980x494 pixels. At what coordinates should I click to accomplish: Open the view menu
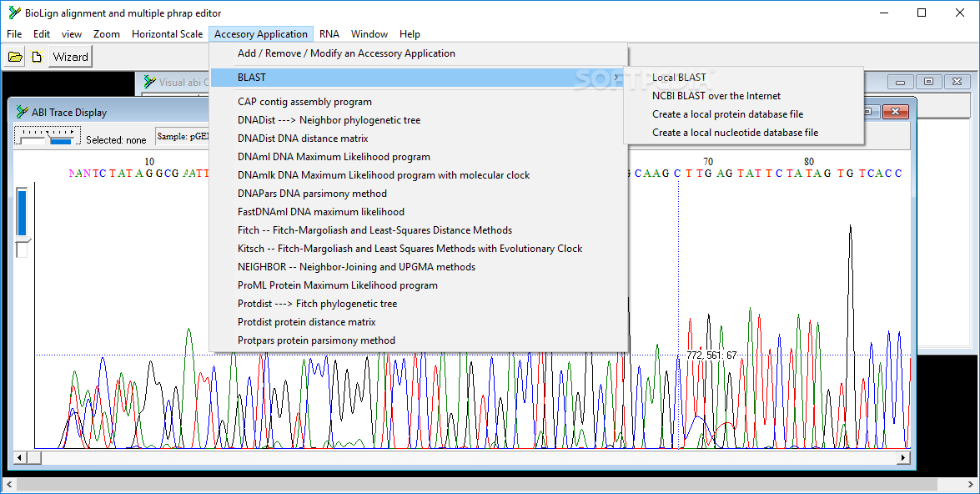tap(72, 33)
